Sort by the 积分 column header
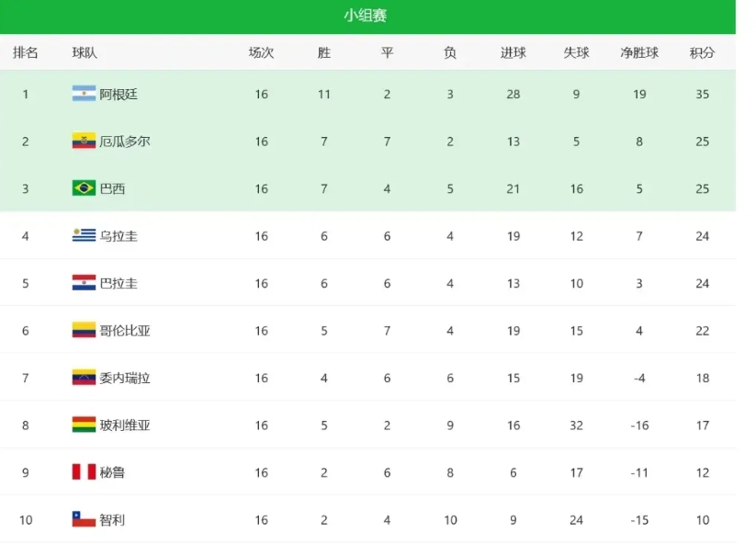The height and width of the screenshot is (544, 756). click(x=702, y=52)
